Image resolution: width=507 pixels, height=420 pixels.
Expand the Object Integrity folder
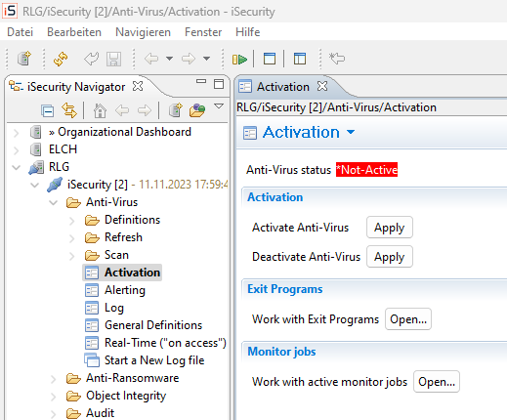tap(54, 397)
